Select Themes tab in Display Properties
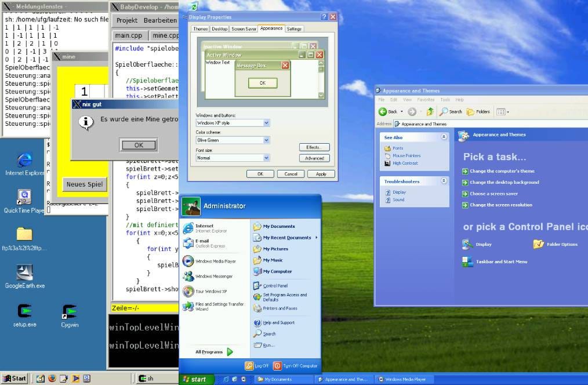588x385 pixels. pos(200,29)
